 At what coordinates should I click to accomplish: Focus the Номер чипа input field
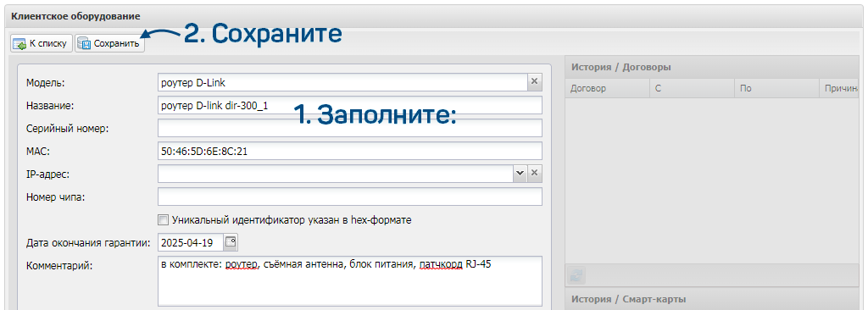point(350,197)
